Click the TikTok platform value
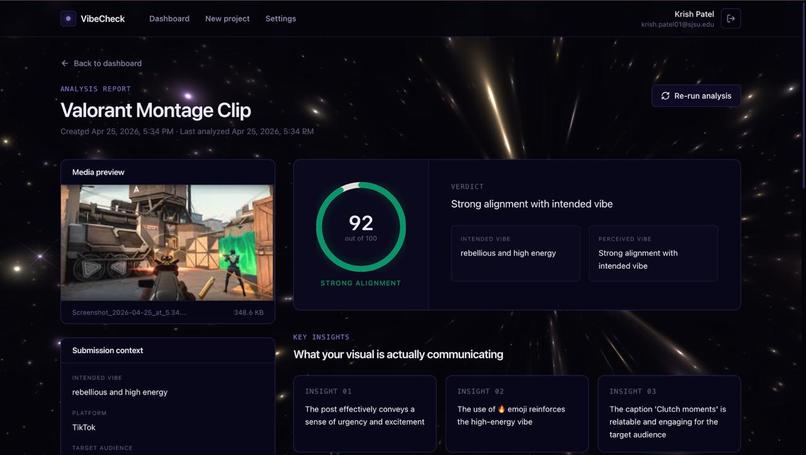This screenshot has height=455, width=806. coord(84,427)
